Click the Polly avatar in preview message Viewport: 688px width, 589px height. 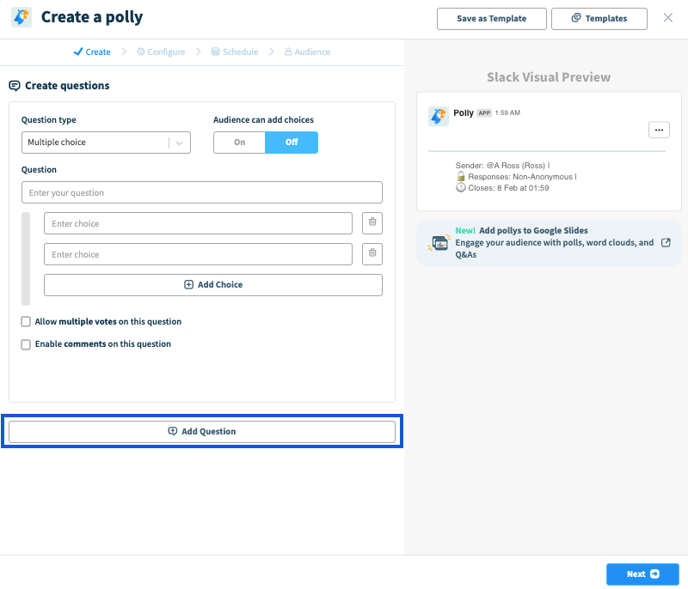click(x=438, y=116)
